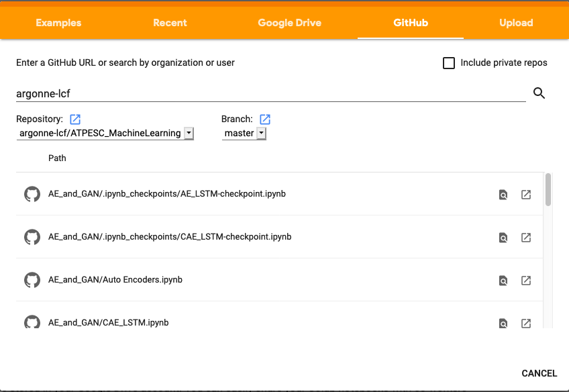Open Auto Encoders.ipynb notebook
The width and height of the screenshot is (569, 392).
point(115,280)
